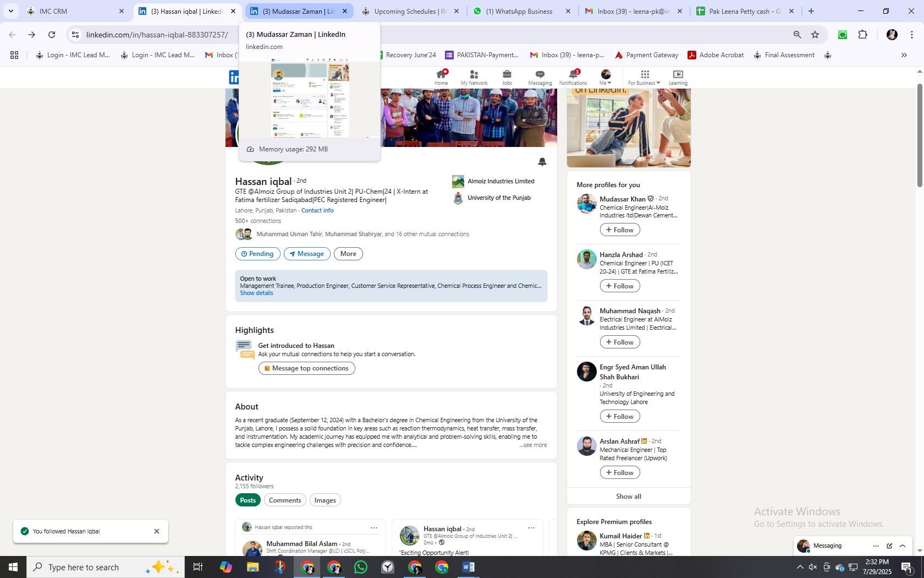Screen dimensions: 924x578
Task: Go back to previous page
Action: [x=12, y=35]
